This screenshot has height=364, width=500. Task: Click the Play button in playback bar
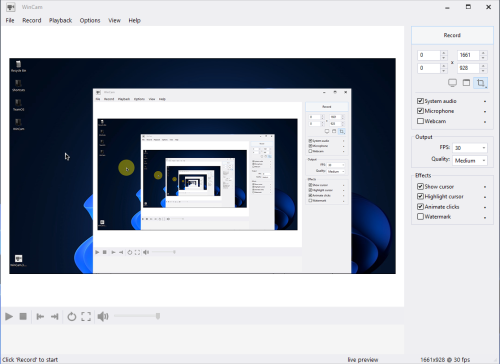[x=9, y=316]
